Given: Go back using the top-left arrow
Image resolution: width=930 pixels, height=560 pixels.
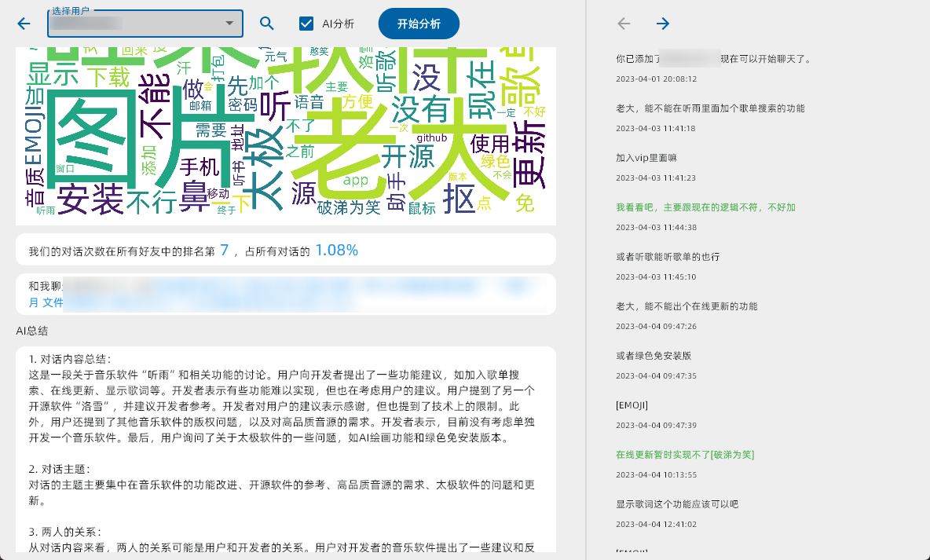Looking at the screenshot, I should (x=24, y=24).
